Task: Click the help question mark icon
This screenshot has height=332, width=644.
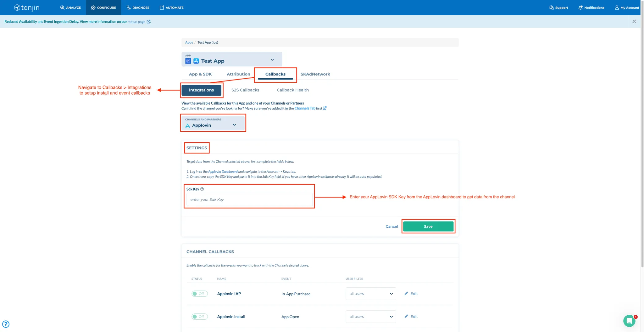Action: (x=6, y=324)
